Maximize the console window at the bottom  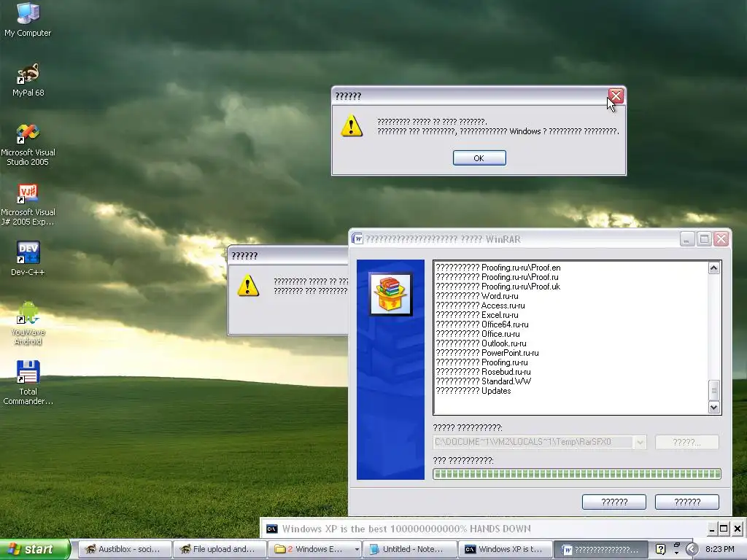point(724,529)
